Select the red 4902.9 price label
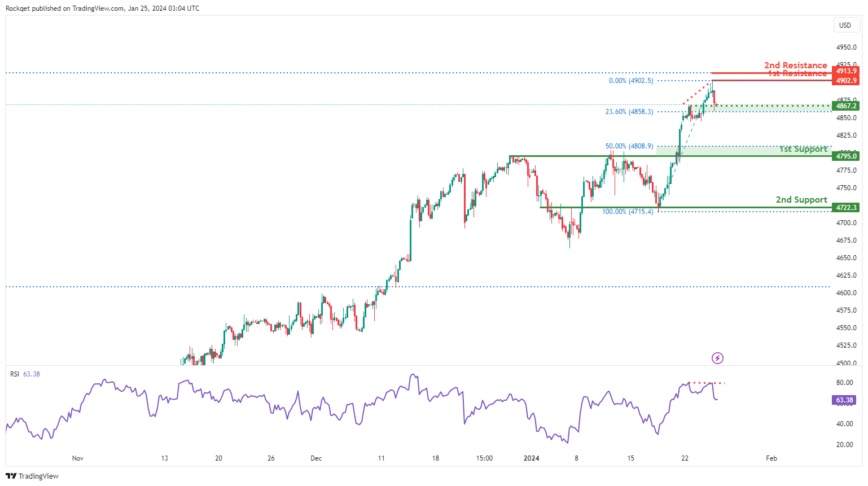868x486 pixels. click(x=847, y=81)
